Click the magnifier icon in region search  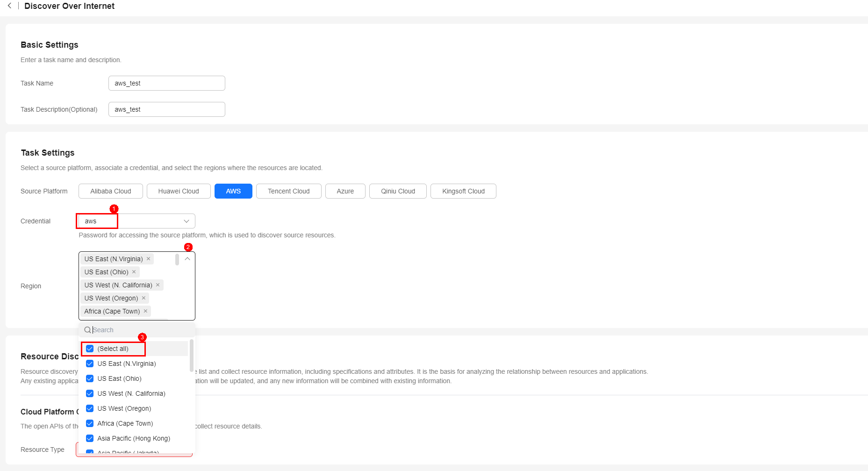(87, 330)
